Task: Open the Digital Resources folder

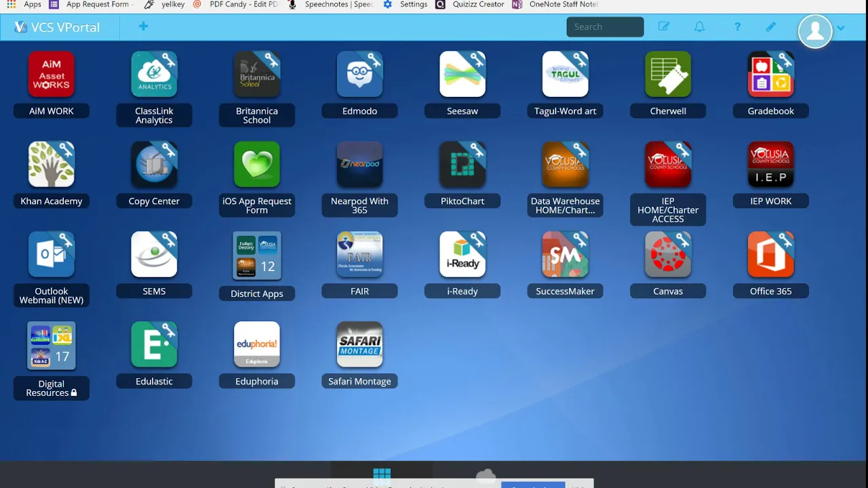Action: (52, 346)
